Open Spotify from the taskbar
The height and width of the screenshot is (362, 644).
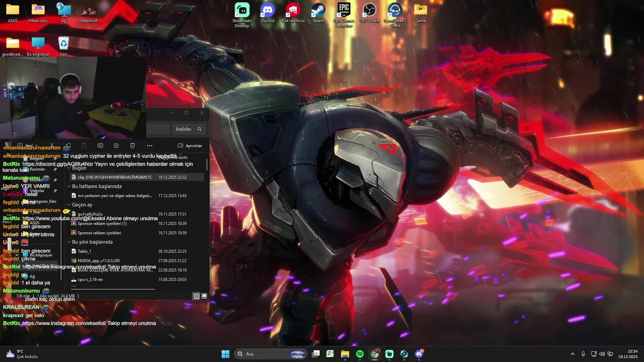[x=360, y=354]
